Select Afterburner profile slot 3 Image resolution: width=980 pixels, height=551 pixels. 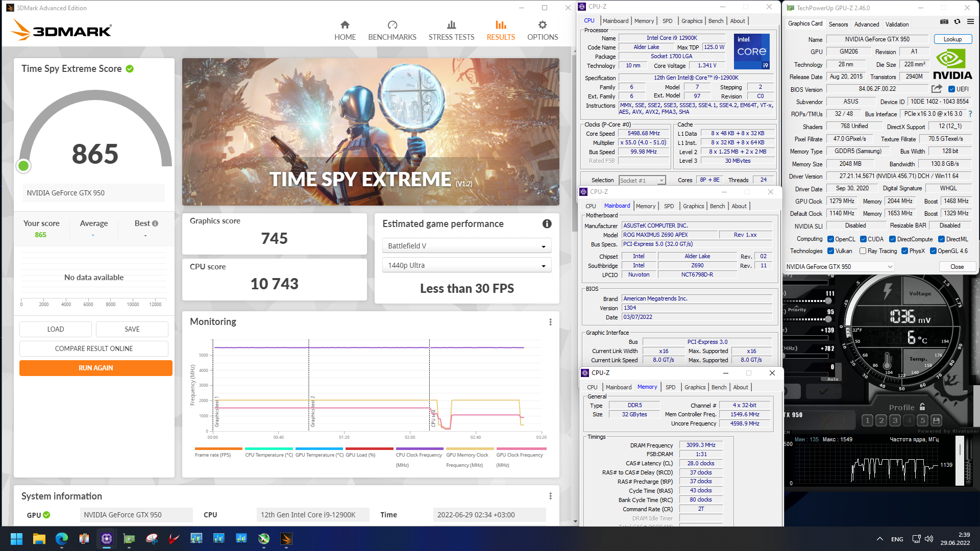coord(895,420)
